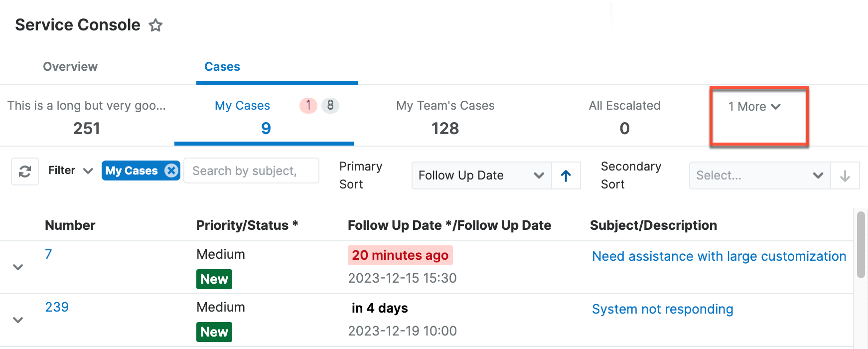Click the Search by subject field

(x=251, y=171)
